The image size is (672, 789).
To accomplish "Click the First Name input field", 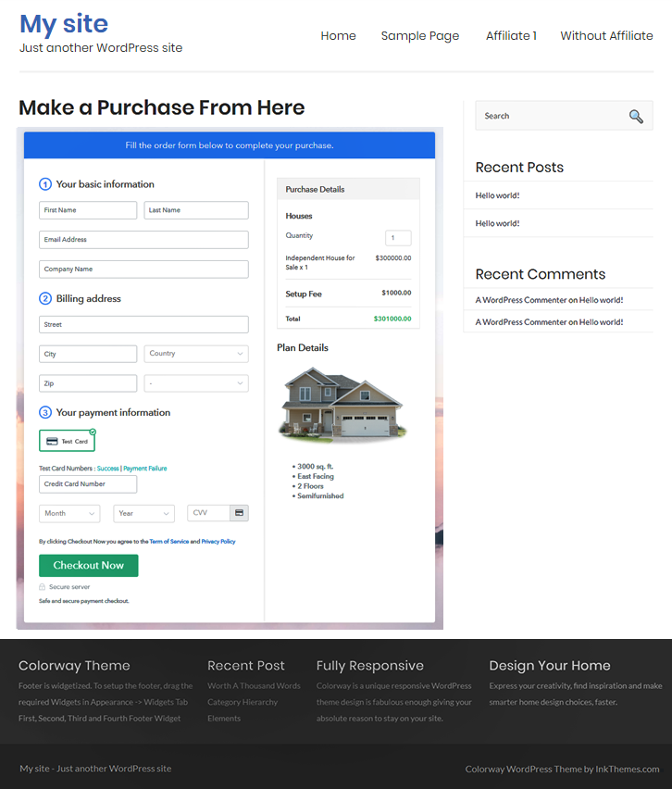I will click(x=88, y=210).
